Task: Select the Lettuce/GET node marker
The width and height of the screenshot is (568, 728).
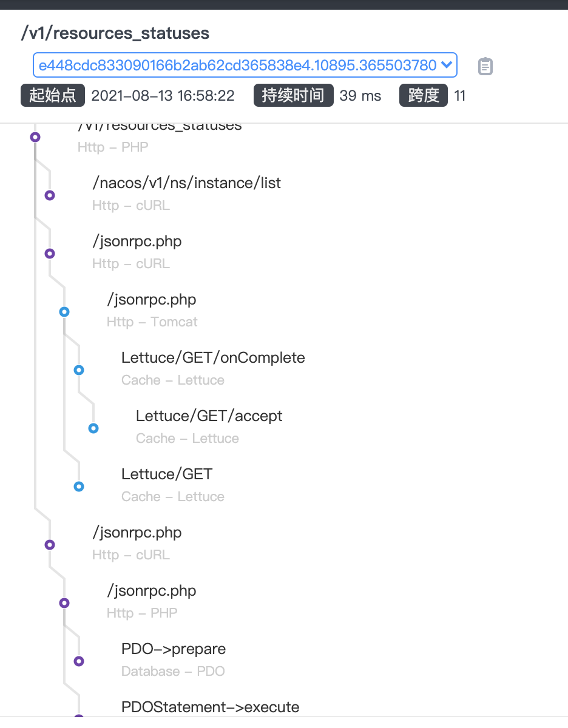Action: [x=79, y=486]
